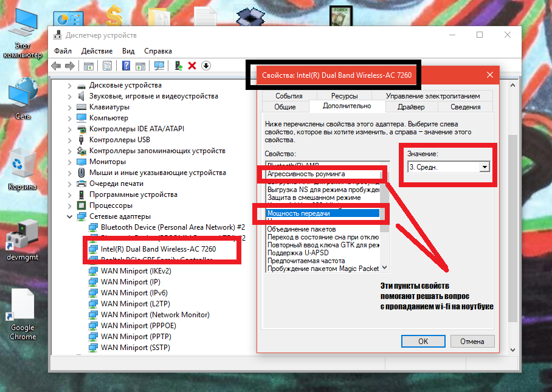Open the Вид menu

pyautogui.click(x=128, y=51)
